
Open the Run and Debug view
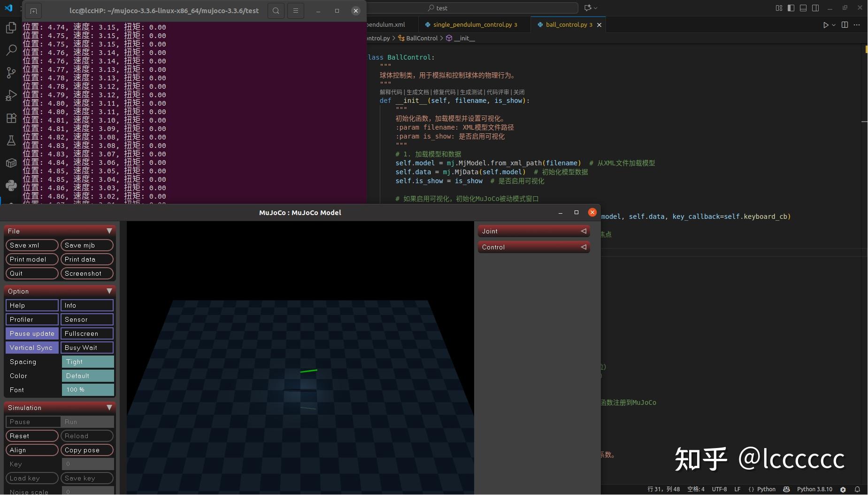pyautogui.click(x=11, y=95)
